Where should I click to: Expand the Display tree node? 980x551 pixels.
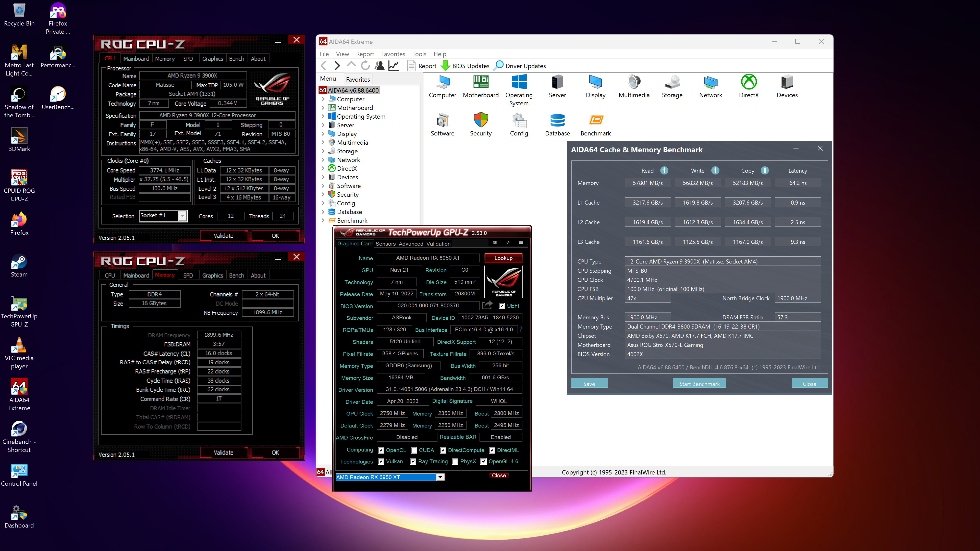point(323,133)
